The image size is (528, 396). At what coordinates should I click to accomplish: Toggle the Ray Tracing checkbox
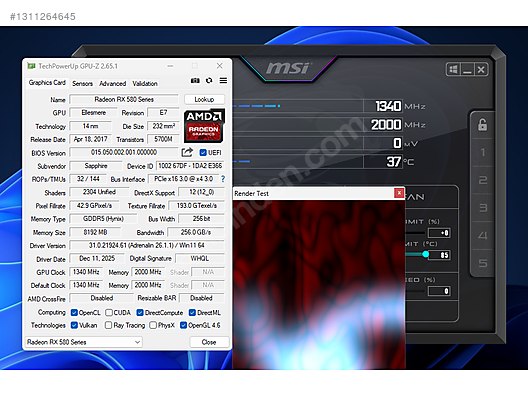click(x=108, y=325)
